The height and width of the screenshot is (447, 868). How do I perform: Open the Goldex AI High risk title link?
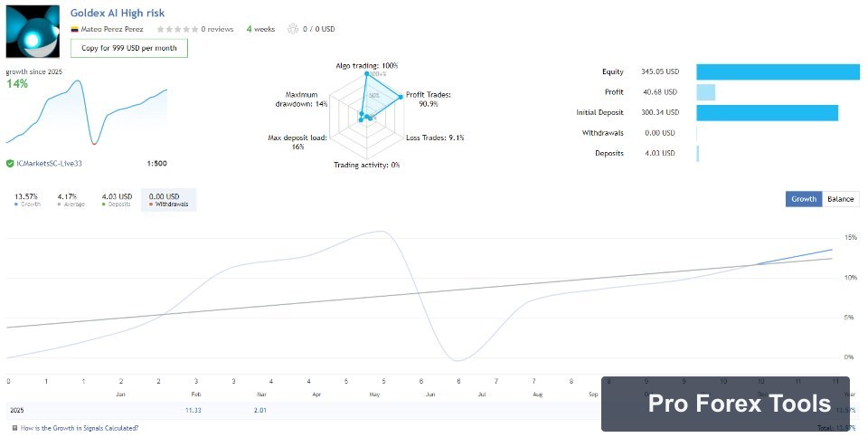coord(118,14)
